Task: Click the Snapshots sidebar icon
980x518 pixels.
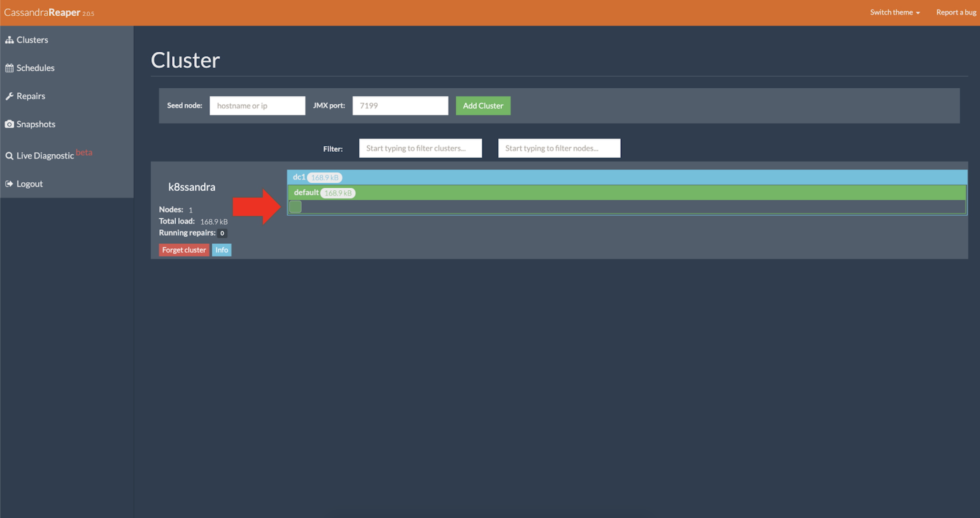Action: [x=11, y=124]
